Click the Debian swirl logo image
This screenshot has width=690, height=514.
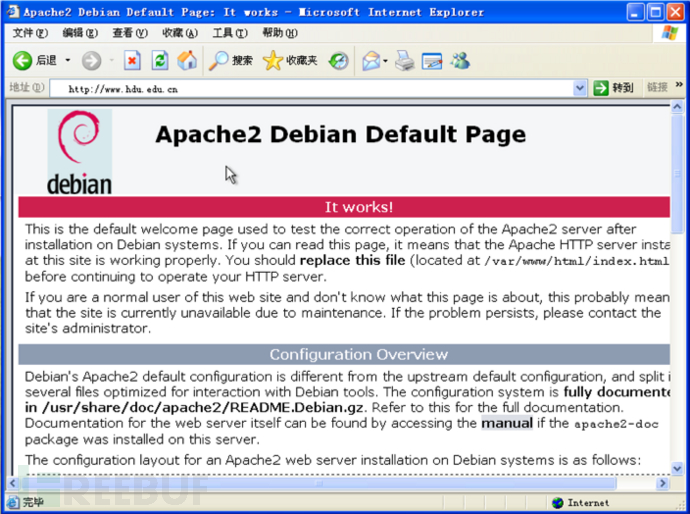pos(79,151)
